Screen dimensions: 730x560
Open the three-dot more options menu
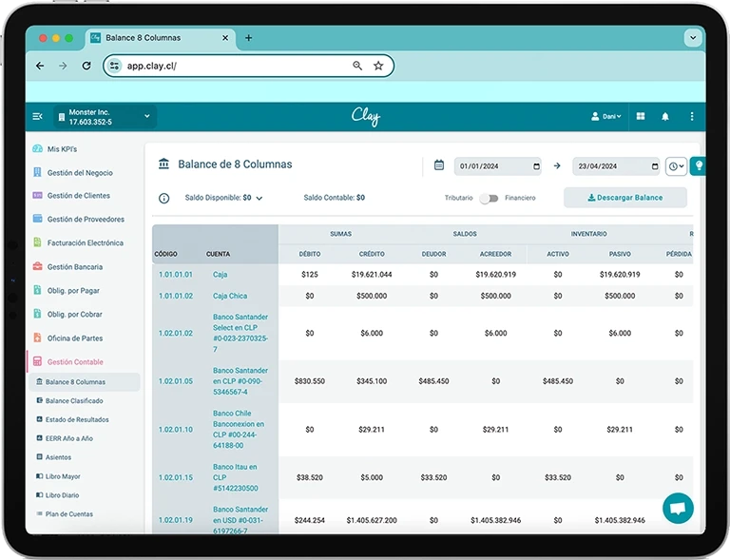[x=692, y=116]
